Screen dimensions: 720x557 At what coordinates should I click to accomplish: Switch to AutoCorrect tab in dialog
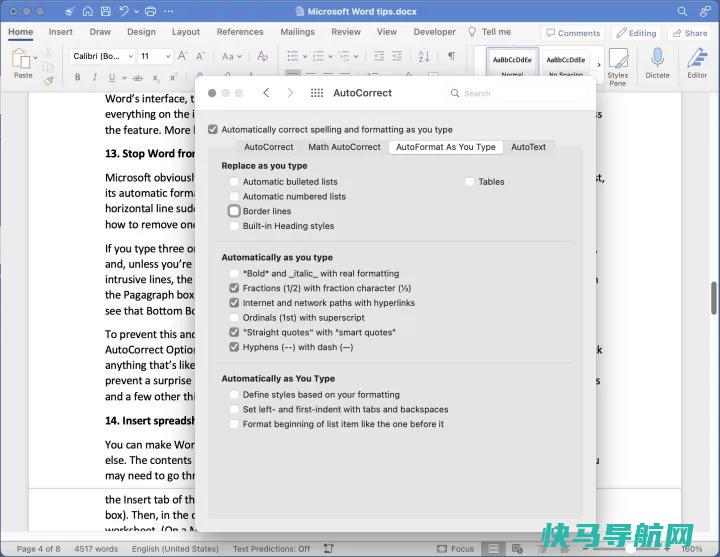[269, 147]
